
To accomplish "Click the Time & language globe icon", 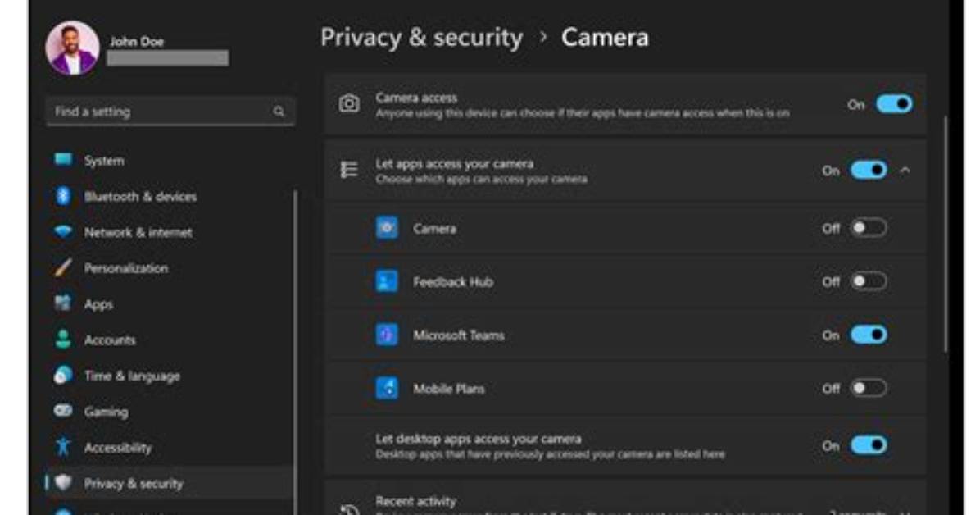I will [x=63, y=375].
